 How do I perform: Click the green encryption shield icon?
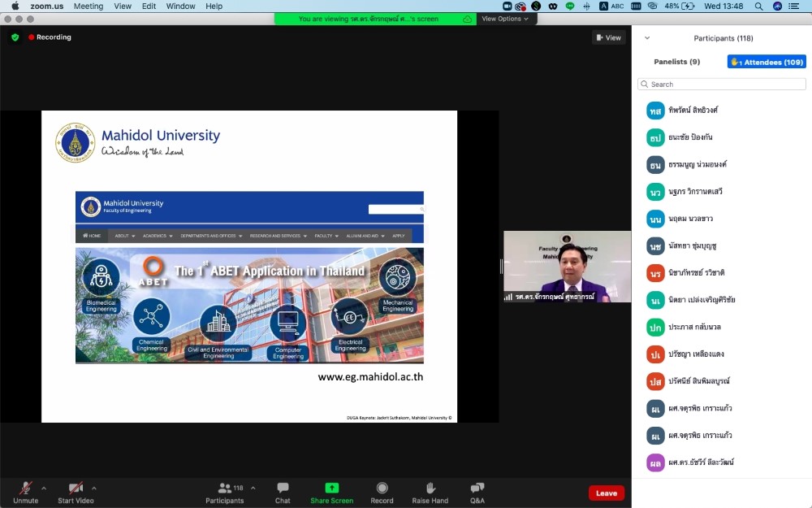pos(15,37)
